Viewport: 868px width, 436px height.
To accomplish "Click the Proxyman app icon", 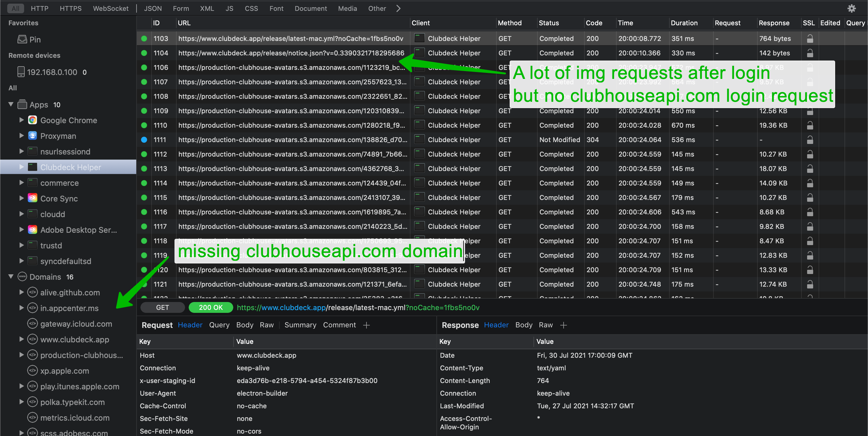I will click(x=32, y=136).
